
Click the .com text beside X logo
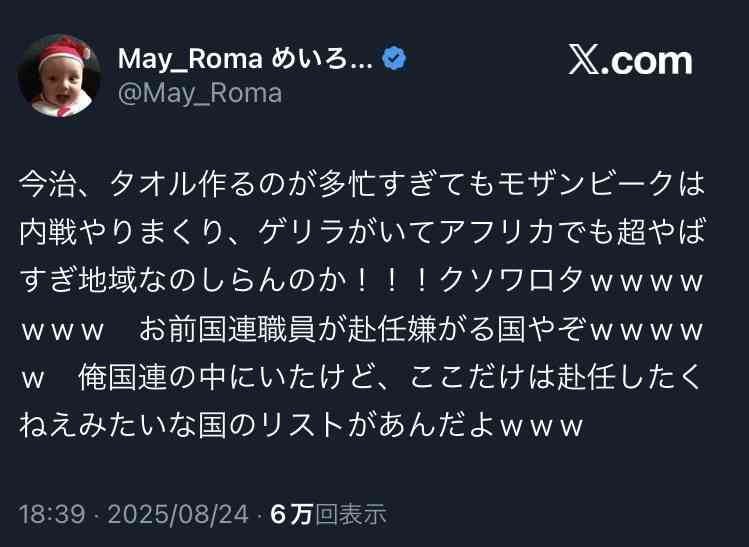646,61
